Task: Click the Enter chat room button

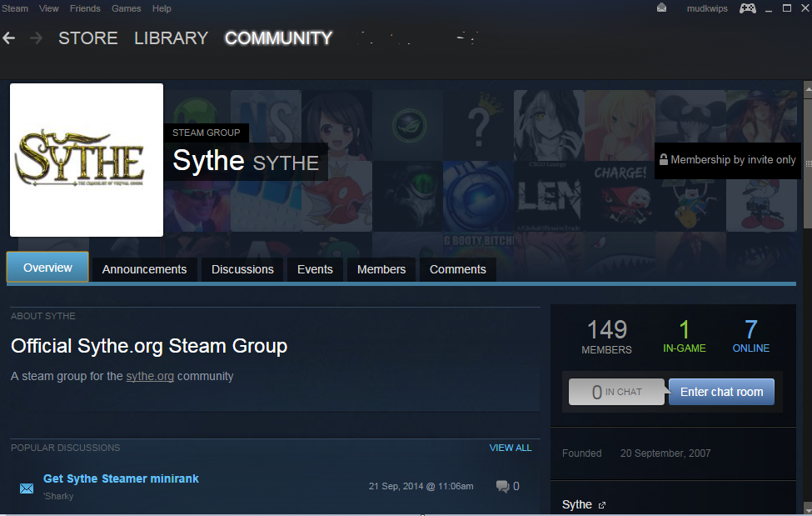Action: (721, 392)
